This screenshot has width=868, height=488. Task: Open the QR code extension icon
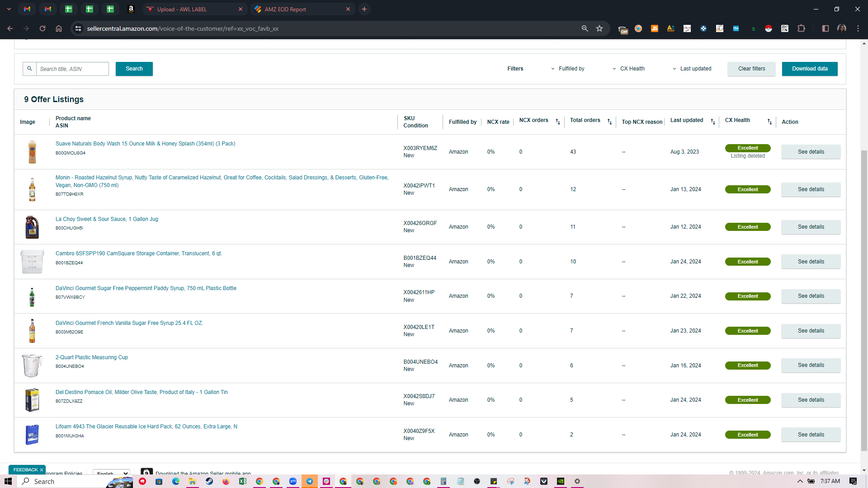click(x=785, y=28)
